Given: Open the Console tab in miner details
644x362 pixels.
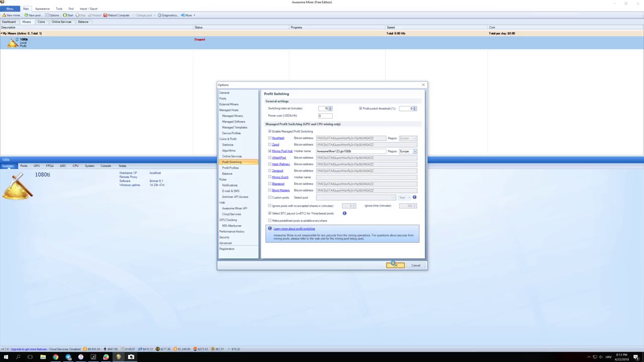Looking at the screenshot, I should click(106, 166).
